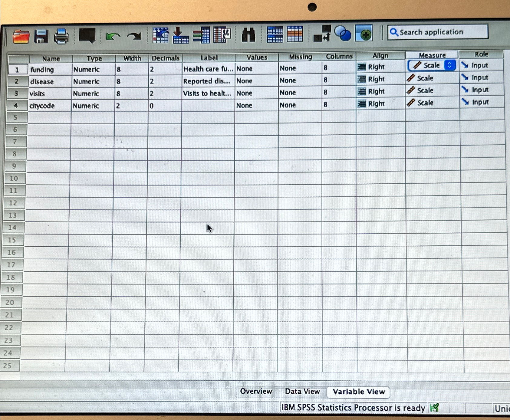Select the Measure cell for disease

point(432,78)
